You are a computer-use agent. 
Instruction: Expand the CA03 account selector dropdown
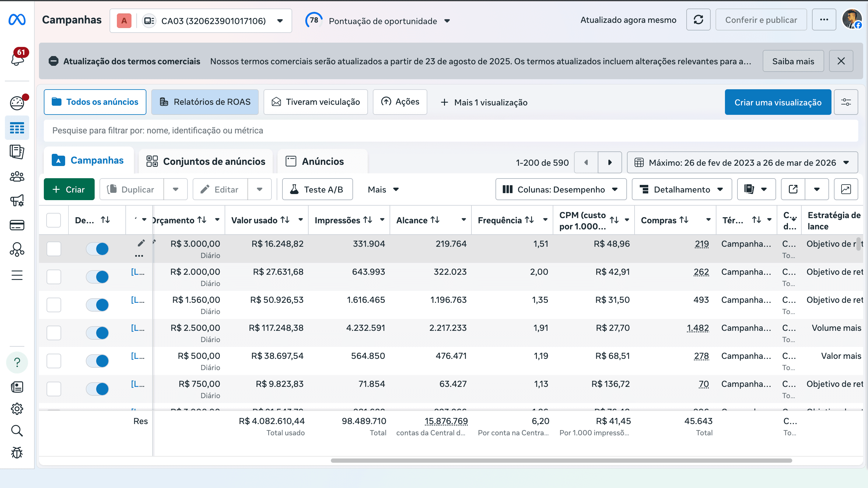(201, 21)
